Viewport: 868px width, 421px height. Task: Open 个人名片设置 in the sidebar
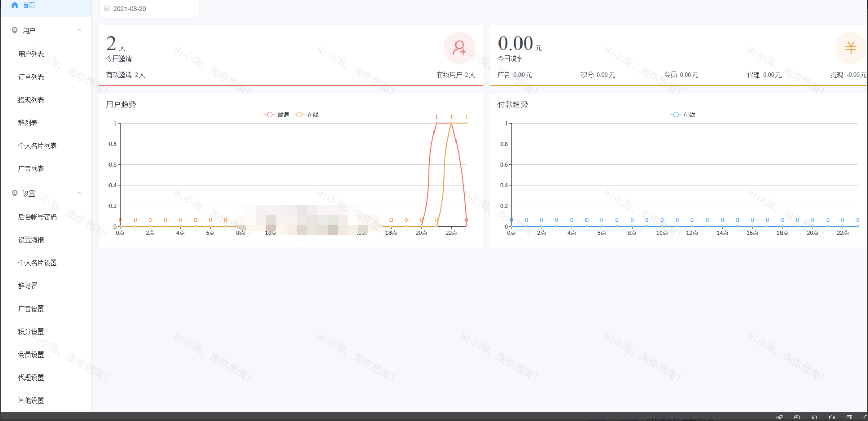[x=37, y=263]
